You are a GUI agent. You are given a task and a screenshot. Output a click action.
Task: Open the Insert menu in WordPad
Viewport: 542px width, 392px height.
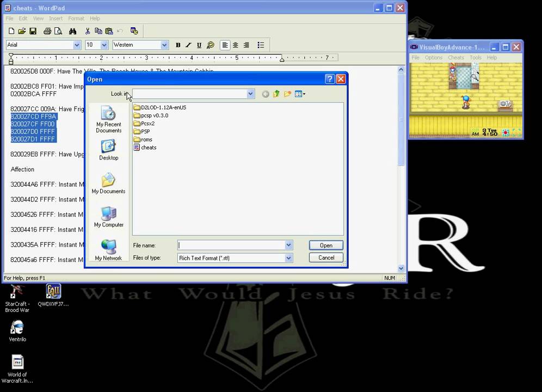[56, 19]
